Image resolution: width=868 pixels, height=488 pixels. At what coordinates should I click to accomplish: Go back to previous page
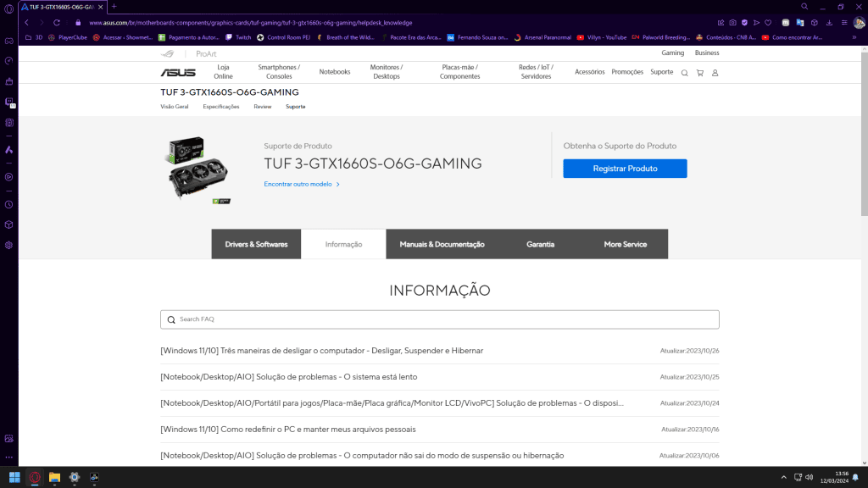pos(26,23)
